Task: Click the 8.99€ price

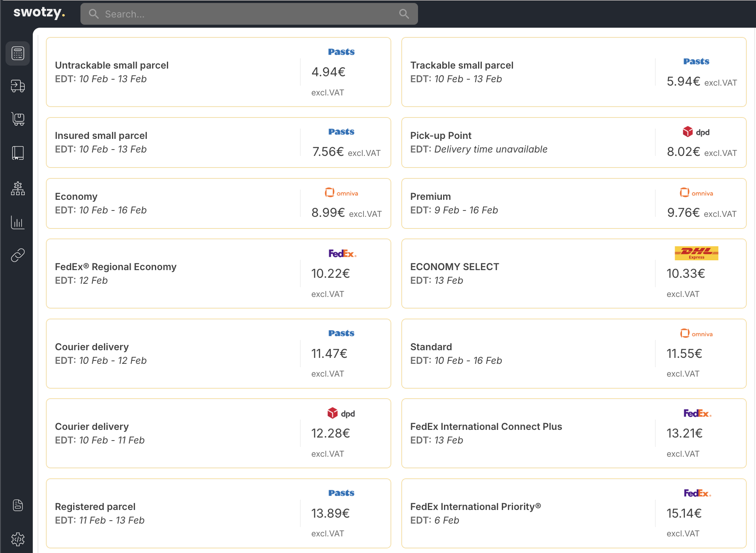Action: (328, 213)
